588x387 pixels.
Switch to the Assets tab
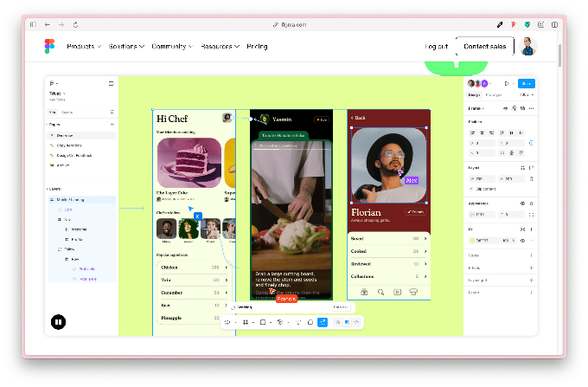pos(67,112)
